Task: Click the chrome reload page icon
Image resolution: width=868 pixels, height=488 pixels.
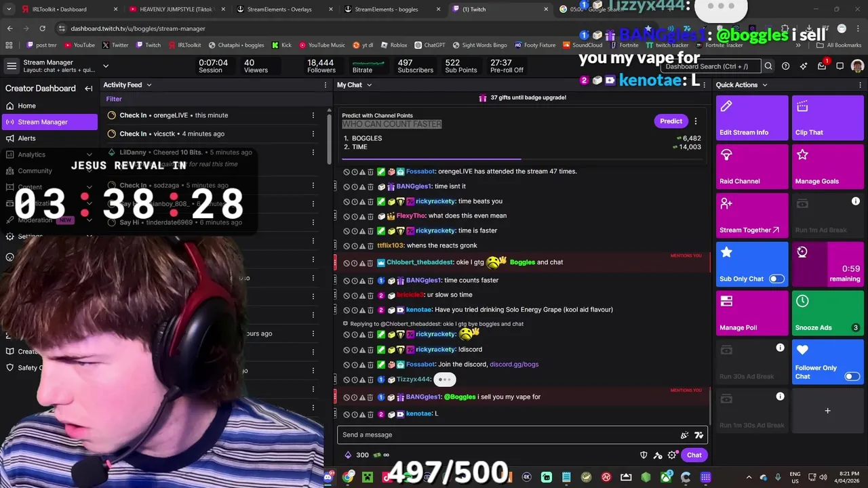Action: (42, 28)
